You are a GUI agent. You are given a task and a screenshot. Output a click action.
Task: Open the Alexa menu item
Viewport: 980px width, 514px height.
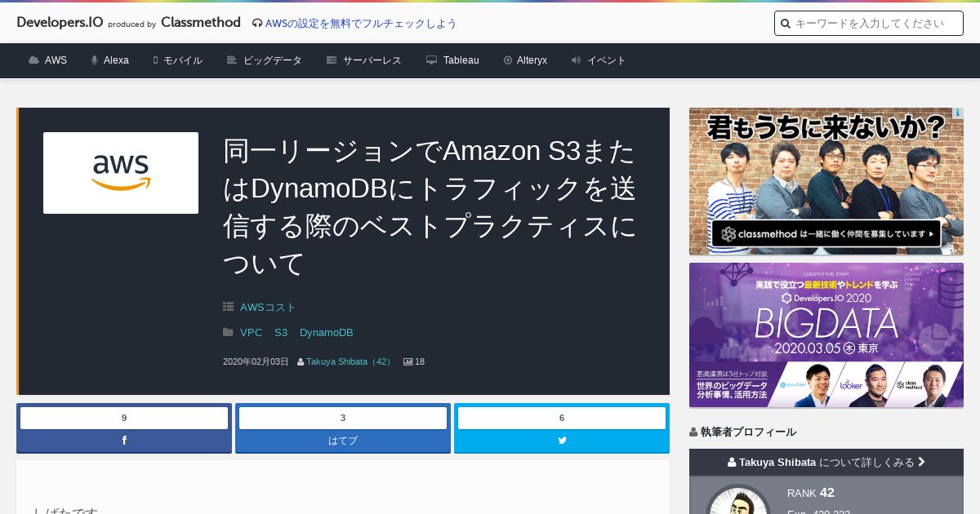pos(116,60)
